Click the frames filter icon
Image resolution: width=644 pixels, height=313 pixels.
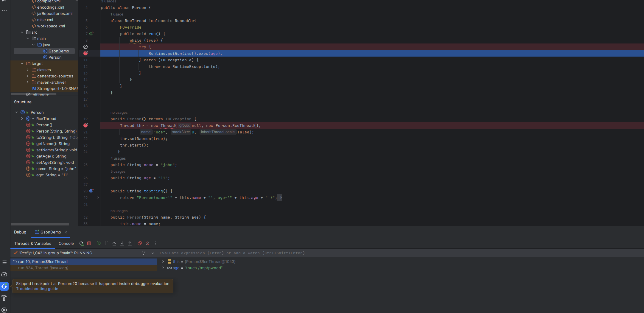[144, 253]
